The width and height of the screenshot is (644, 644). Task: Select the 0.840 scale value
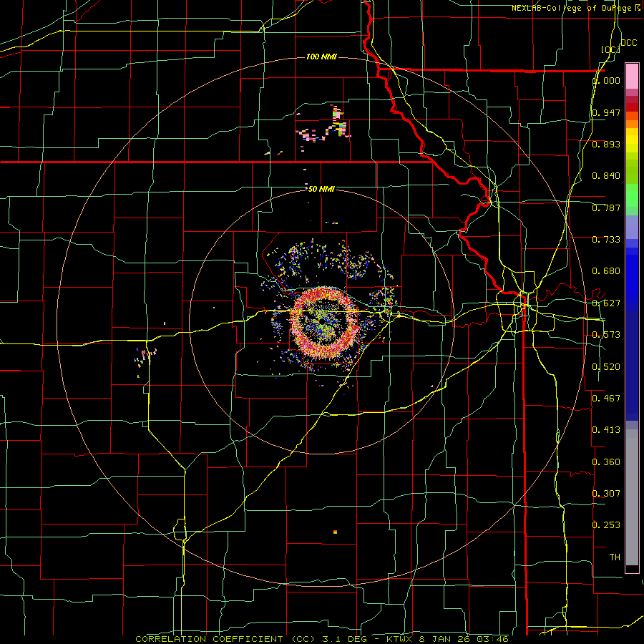point(606,176)
